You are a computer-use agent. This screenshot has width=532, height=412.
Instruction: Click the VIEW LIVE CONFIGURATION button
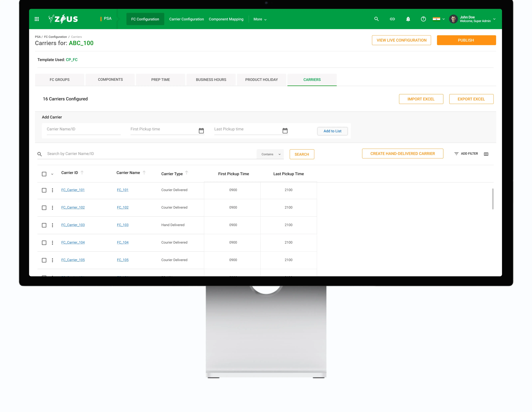point(401,40)
